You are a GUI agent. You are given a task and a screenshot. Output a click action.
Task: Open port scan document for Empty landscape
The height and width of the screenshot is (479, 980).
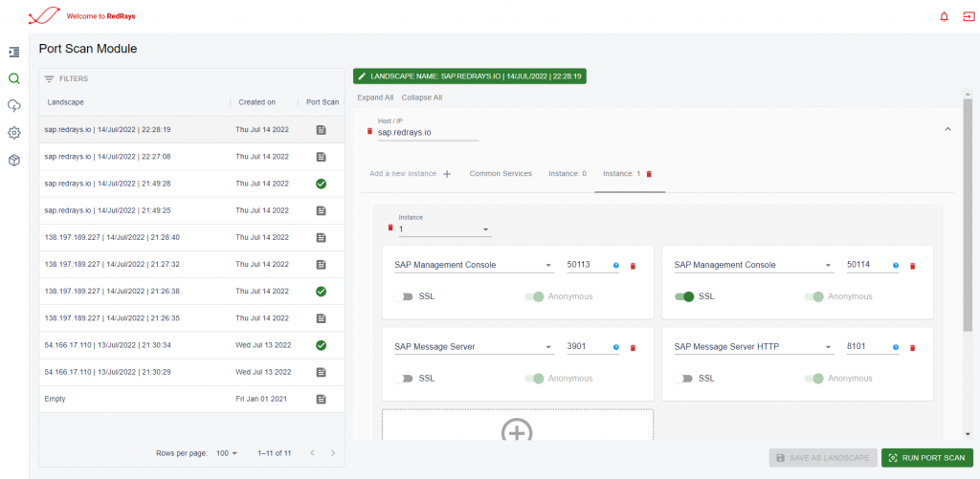pos(322,399)
